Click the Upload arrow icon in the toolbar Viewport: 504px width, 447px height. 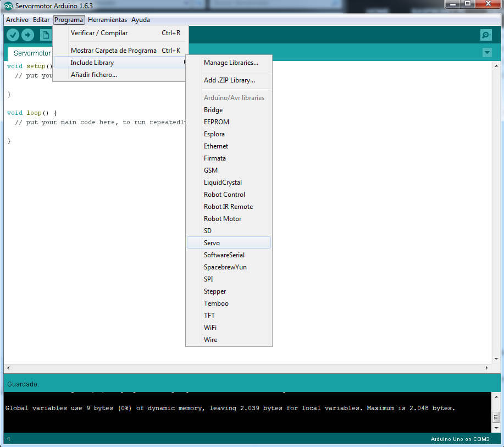click(27, 35)
